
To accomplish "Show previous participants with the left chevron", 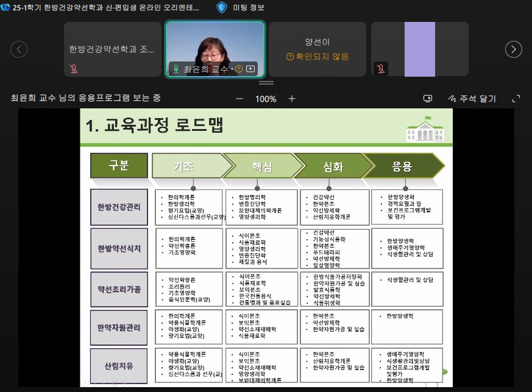I will (19, 49).
